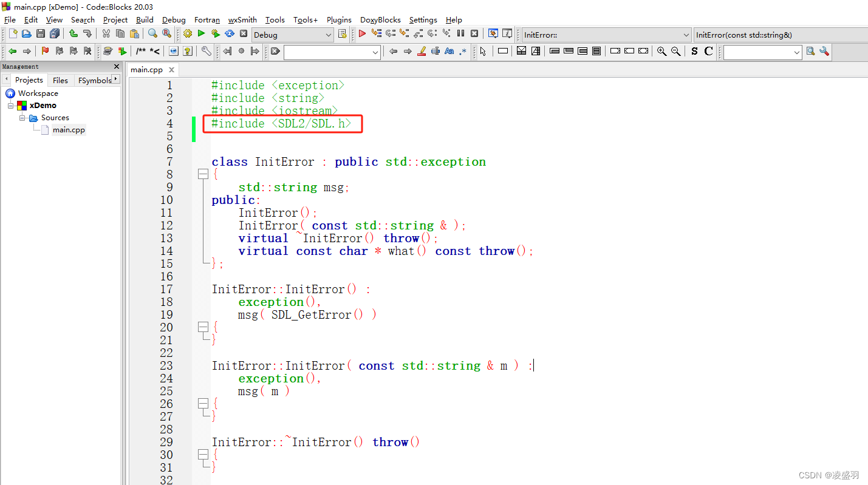Close the main.cpp editor tab
868x485 pixels.
172,70
